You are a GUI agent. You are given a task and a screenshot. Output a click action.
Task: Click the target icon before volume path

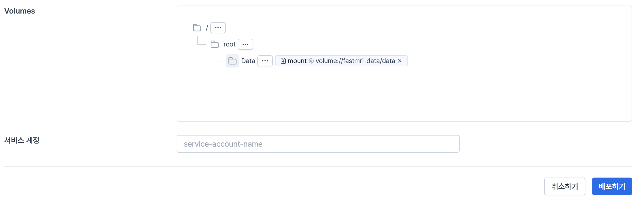coord(311,61)
